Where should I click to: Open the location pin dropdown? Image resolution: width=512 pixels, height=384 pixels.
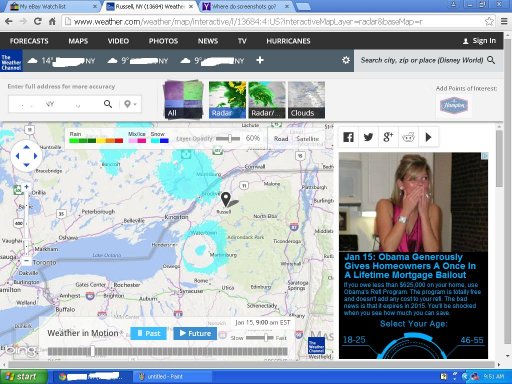(x=130, y=104)
